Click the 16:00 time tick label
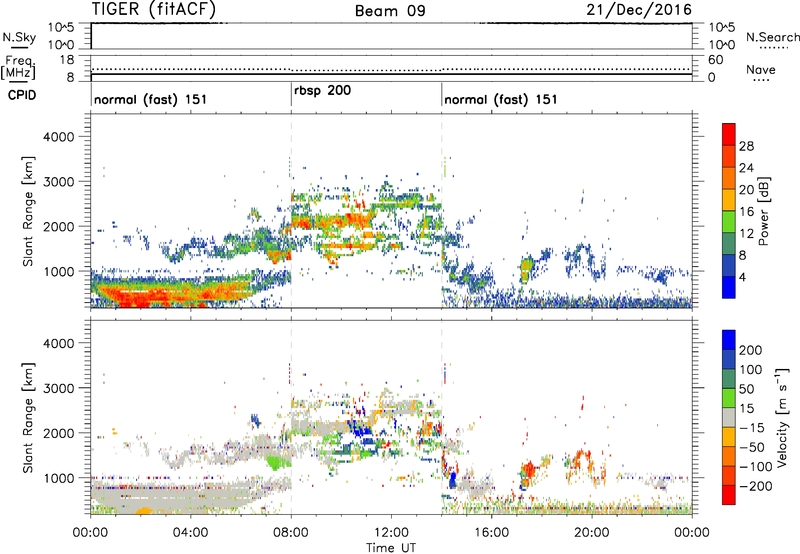The image size is (800, 554). (491, 533)
